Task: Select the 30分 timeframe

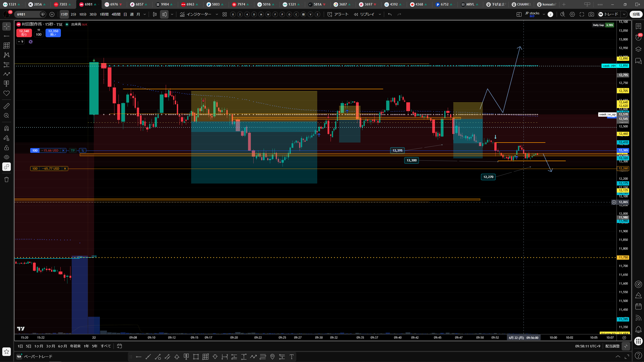Action: point(93,14)
